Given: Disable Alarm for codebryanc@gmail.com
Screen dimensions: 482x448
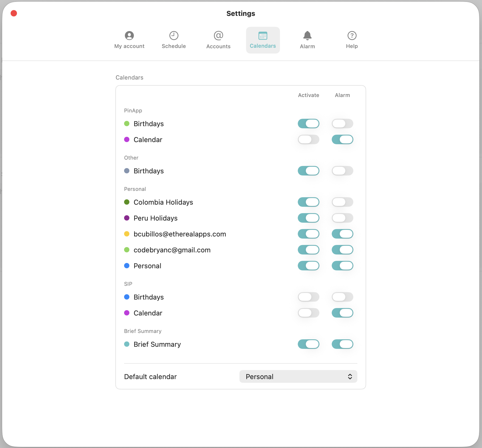Looking at the screenshot, I should tap(343, 250).
